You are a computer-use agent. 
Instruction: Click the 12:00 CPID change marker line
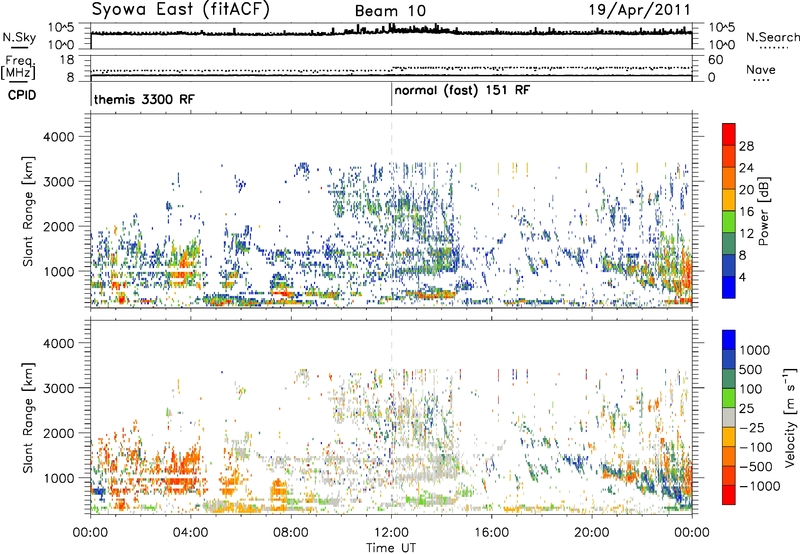point(391,93)
